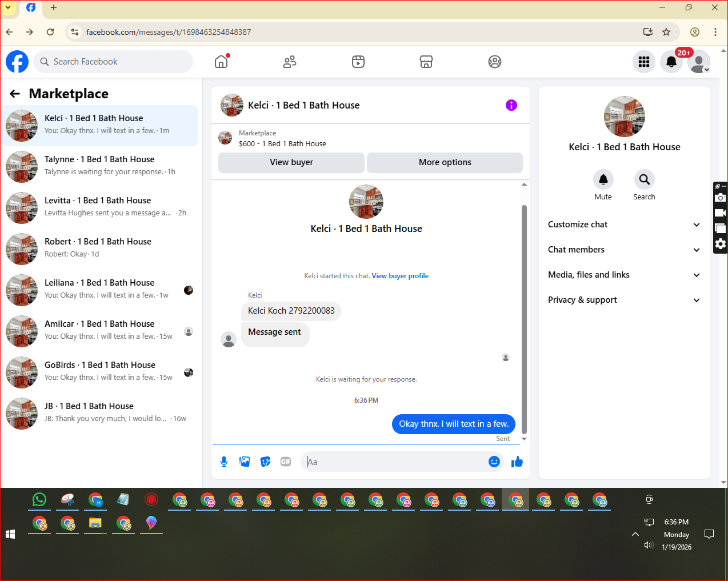The width and height of the screenshot is (728, 581).
Task: Open conversation information purple icon
Action: point(511,105)
